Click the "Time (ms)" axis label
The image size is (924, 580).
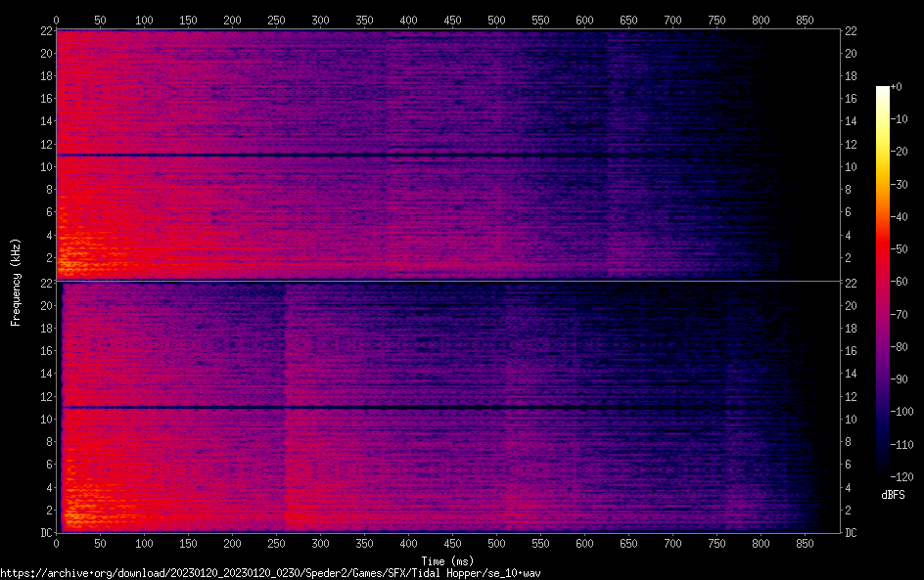[449, 560]
